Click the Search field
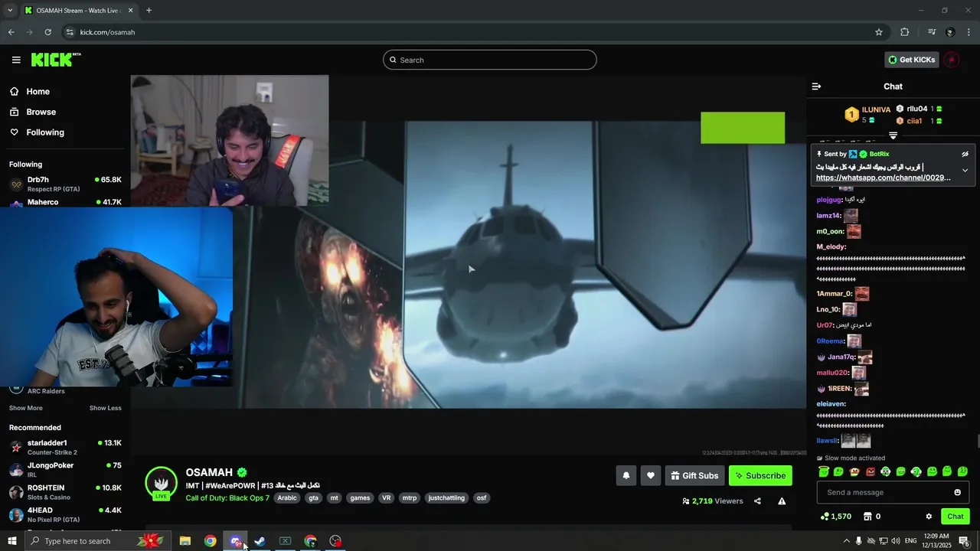The height and width of the screenshot is (551, 980). [x=490, y=60]
